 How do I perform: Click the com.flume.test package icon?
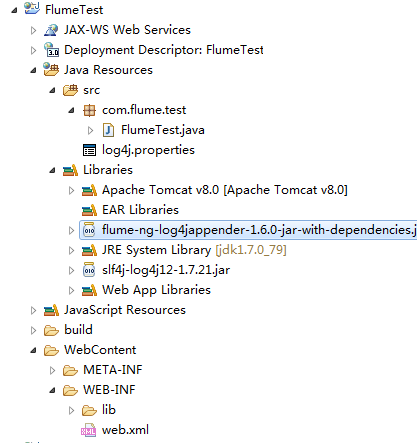point(89,110)
